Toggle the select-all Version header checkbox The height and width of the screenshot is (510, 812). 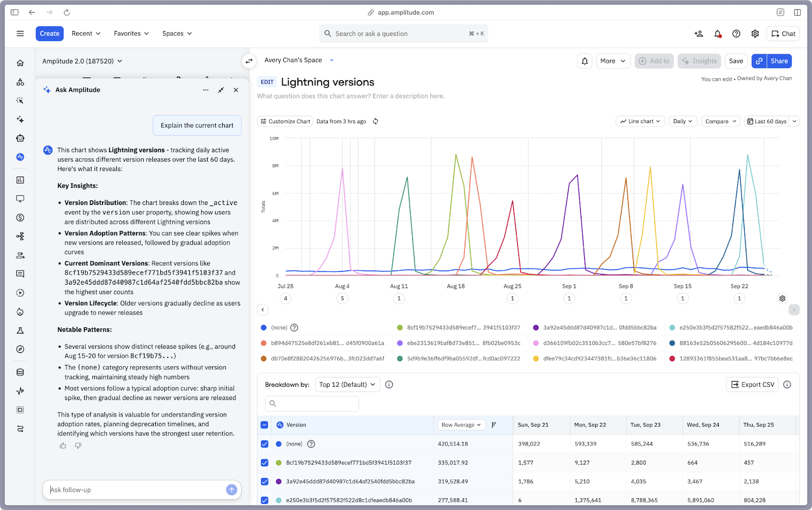point(264,425)
